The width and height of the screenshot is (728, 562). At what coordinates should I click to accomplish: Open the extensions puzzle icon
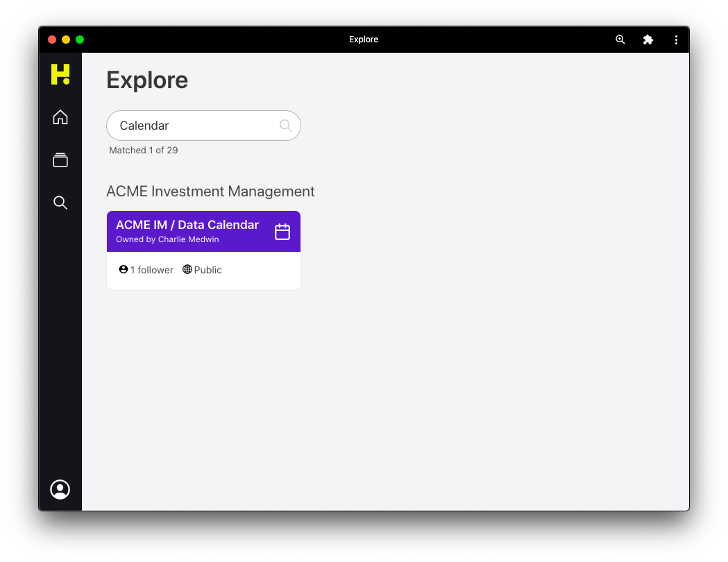click(x=648, y=40)
